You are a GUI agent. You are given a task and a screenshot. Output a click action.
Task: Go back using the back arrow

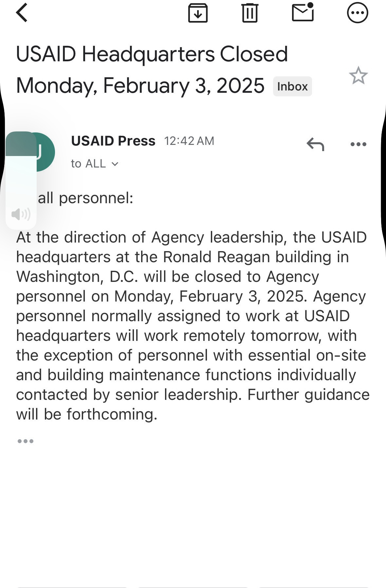pyautogui.click(x=22, y=13)
